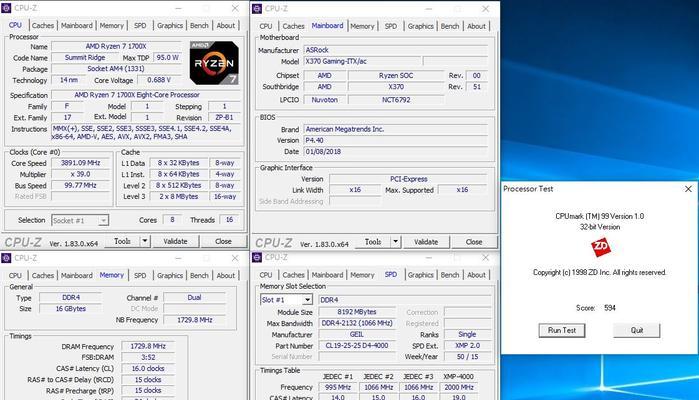Close the Processor Test dialog
The width and height of the screenshot is (699, 400).
click(x=688, y=189)
